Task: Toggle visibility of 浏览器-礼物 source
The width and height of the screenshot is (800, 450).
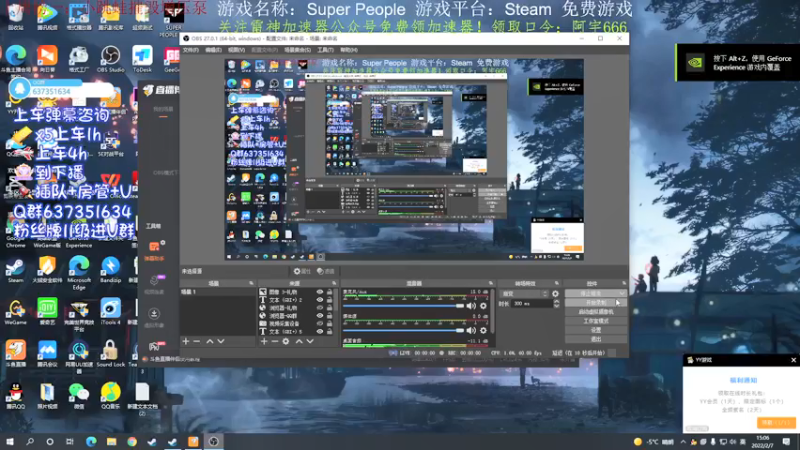Action: (x=319, y=308)
